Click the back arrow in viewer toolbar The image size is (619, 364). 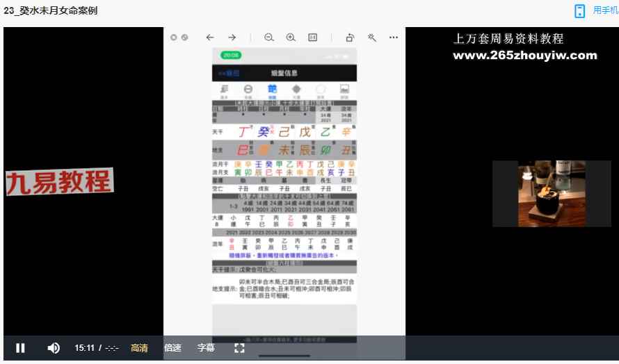pos(210,38)
